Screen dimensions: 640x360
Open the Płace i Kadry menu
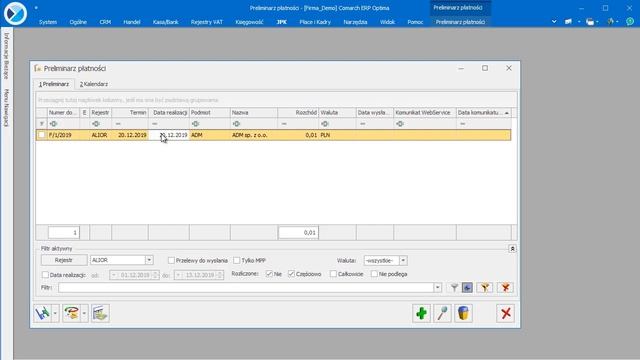[315, 22]
